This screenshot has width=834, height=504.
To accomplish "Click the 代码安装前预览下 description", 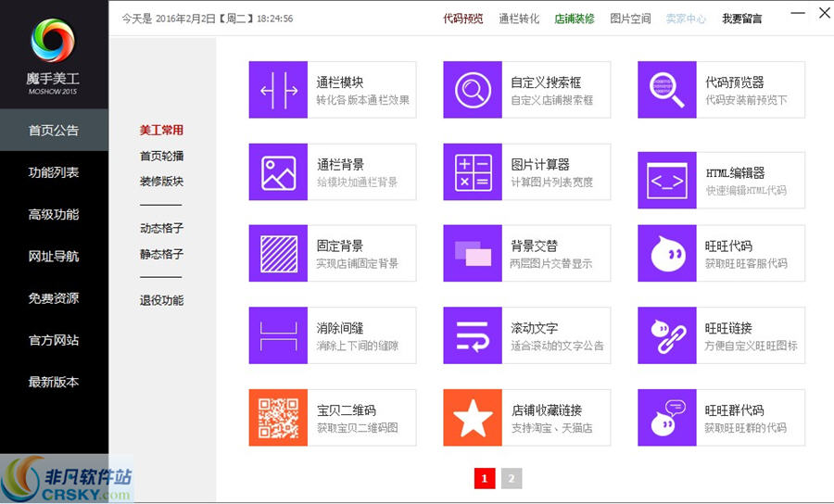I will tap(746, 100).
